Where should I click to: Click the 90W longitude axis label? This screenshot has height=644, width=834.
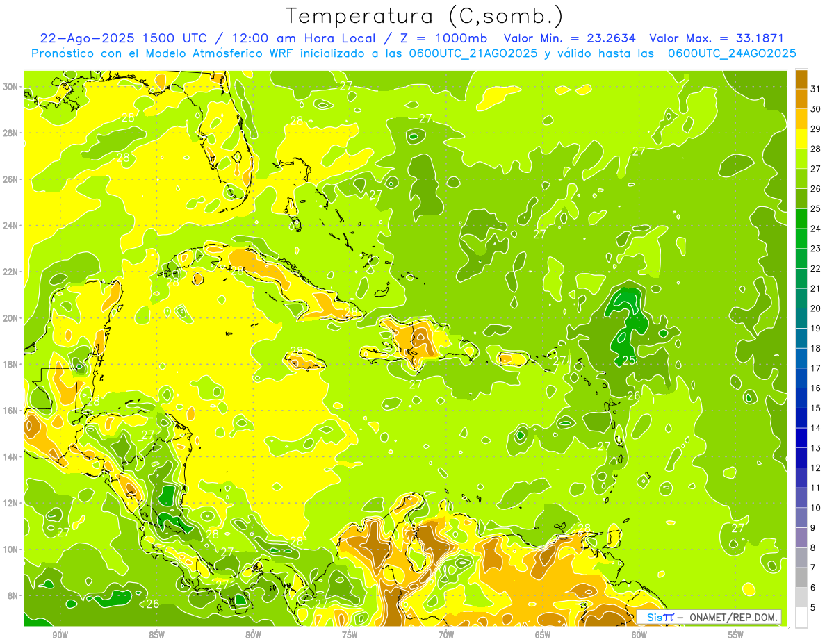click(x=60, y=635)
